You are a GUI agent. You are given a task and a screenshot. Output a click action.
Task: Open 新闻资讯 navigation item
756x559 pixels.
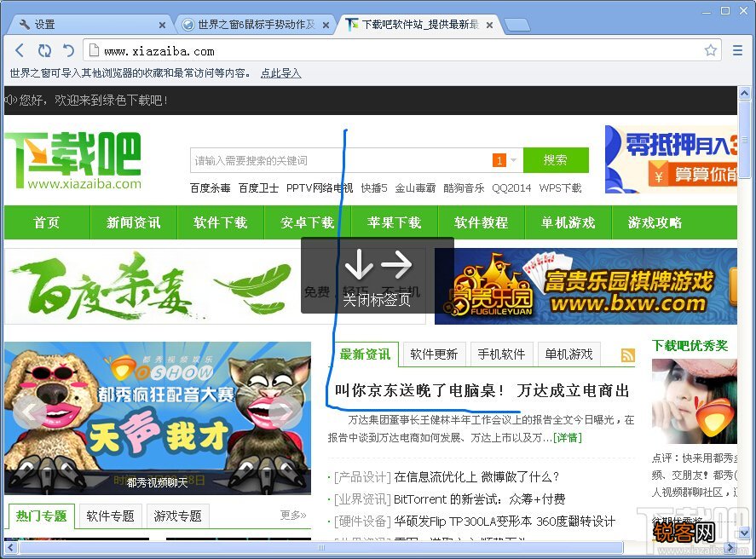click(134, 222)
